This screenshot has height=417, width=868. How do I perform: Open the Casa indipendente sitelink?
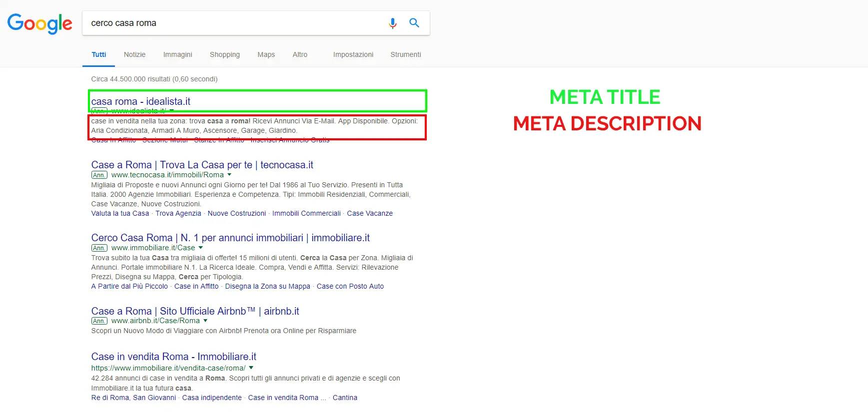coord(212,398)
